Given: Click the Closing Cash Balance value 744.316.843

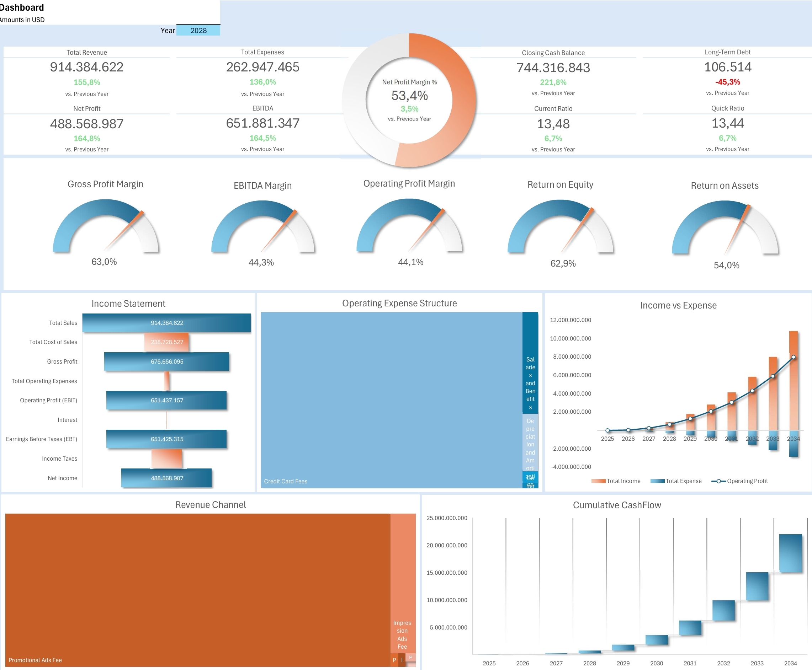Looking at the screenshot, I should click(553, 68).
